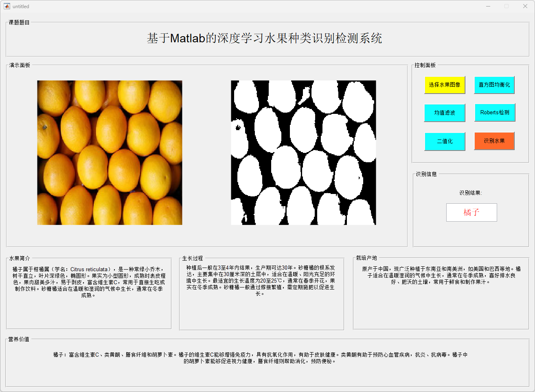The height and width of the screenshot is (392, 535).
Task: Select the 橘子 recognition result field
Action: [x=471, y=212]
